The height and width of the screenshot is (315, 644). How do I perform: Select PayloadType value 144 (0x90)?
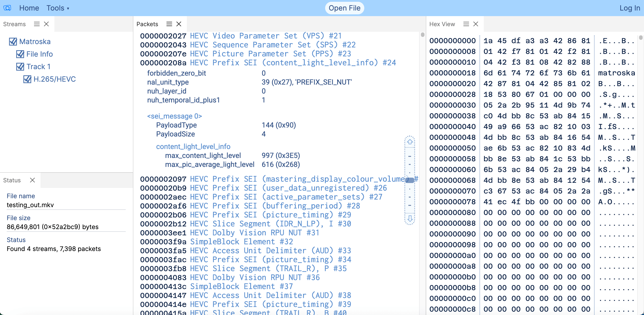tap(279, 125)
